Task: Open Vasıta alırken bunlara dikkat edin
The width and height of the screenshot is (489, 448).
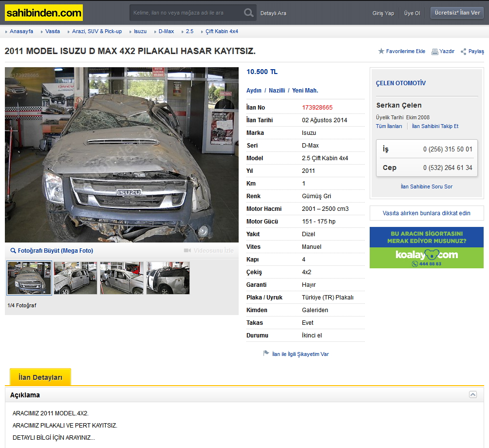Action: [x=427, y=213]
